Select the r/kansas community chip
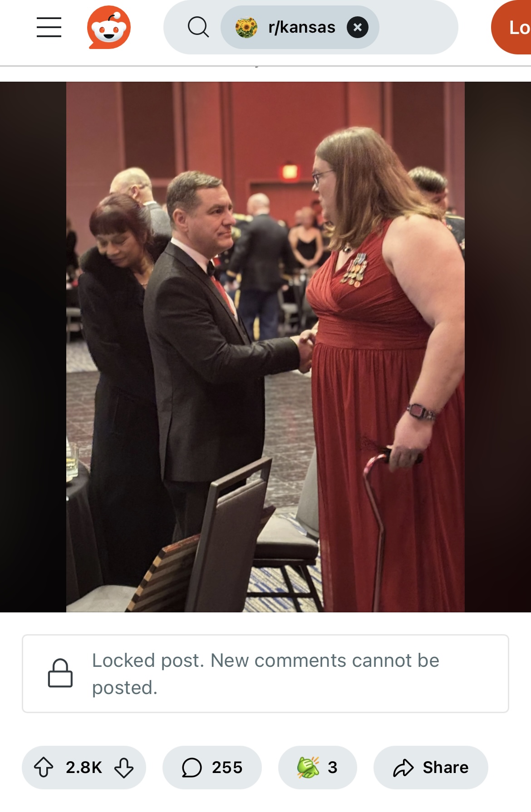The image size is (531, 812). [x=300, y=27]
